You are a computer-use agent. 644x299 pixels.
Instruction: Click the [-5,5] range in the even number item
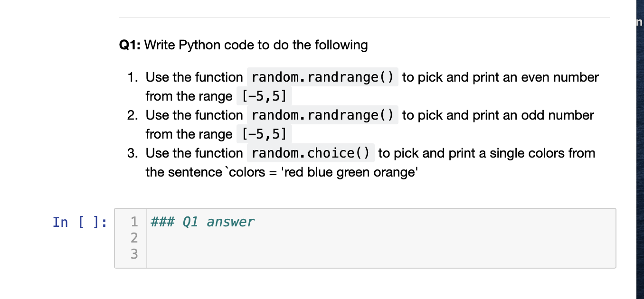264,96
